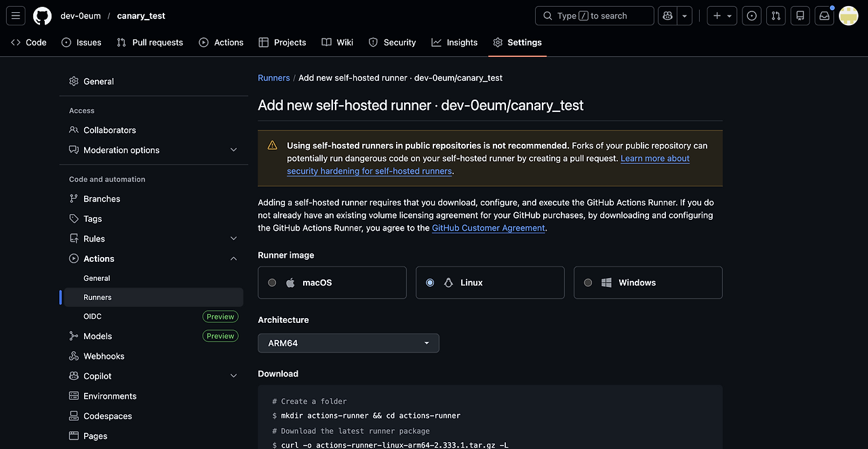Open the Insights tab
868x449 pixels.
click(455, 42)
